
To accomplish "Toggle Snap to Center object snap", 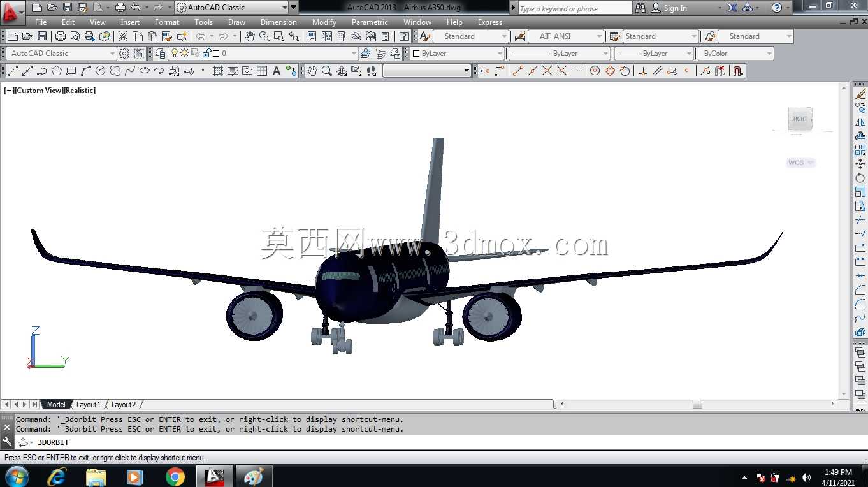I will pos(595,71).
